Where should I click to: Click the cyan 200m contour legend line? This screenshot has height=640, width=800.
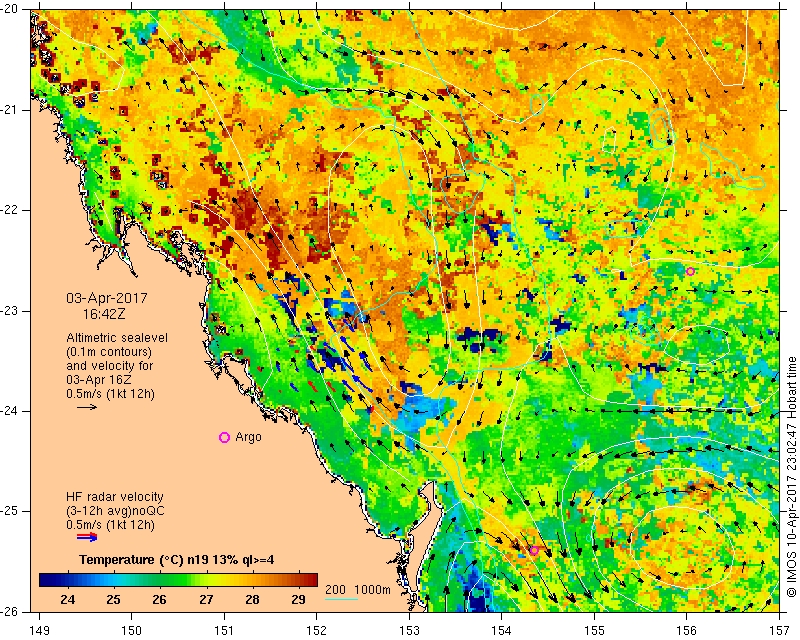[341, 599]
